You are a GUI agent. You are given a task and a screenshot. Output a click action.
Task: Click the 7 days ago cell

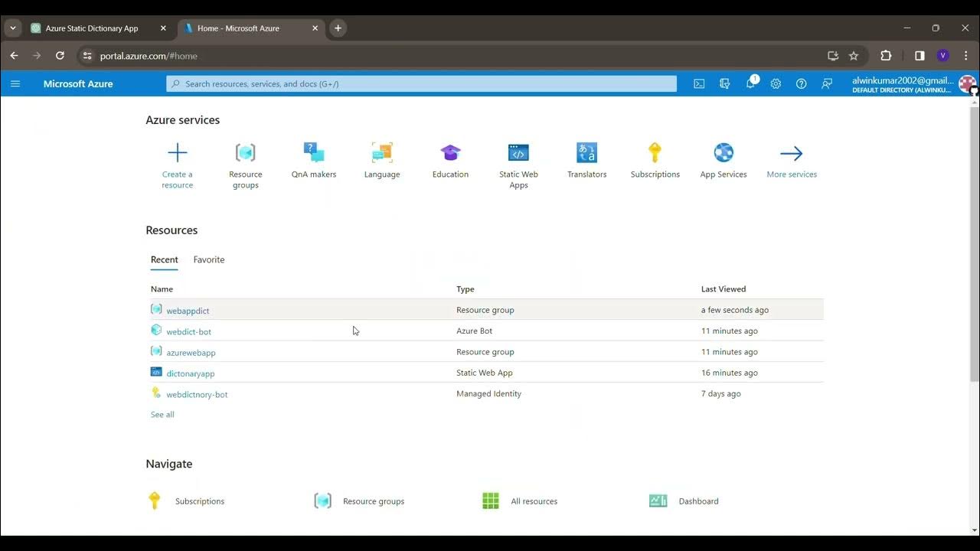(x=721, y=393)
